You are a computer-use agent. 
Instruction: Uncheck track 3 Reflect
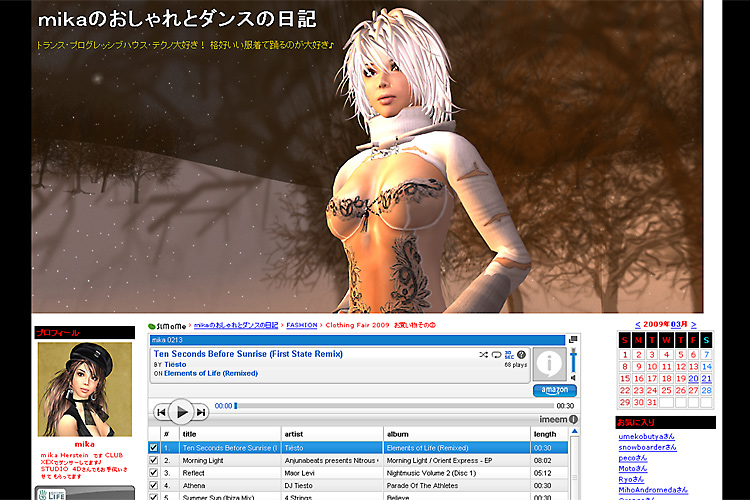tap(153, 473)
